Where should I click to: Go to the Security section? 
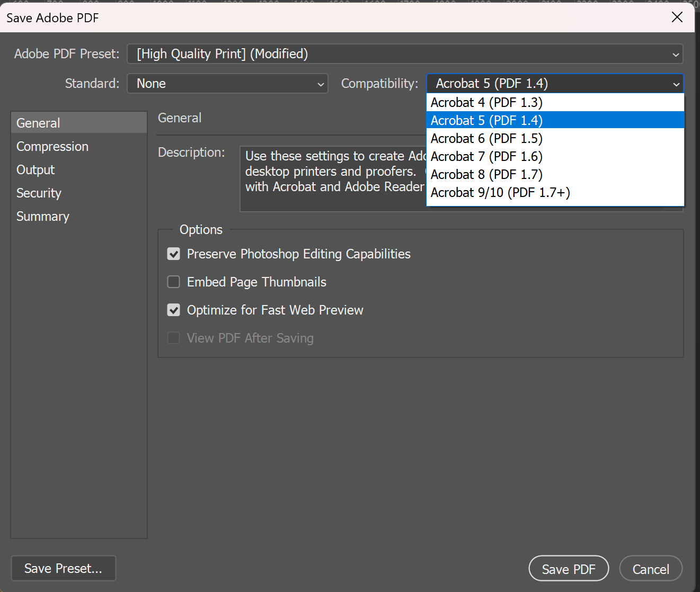click(x=39, y=193)
